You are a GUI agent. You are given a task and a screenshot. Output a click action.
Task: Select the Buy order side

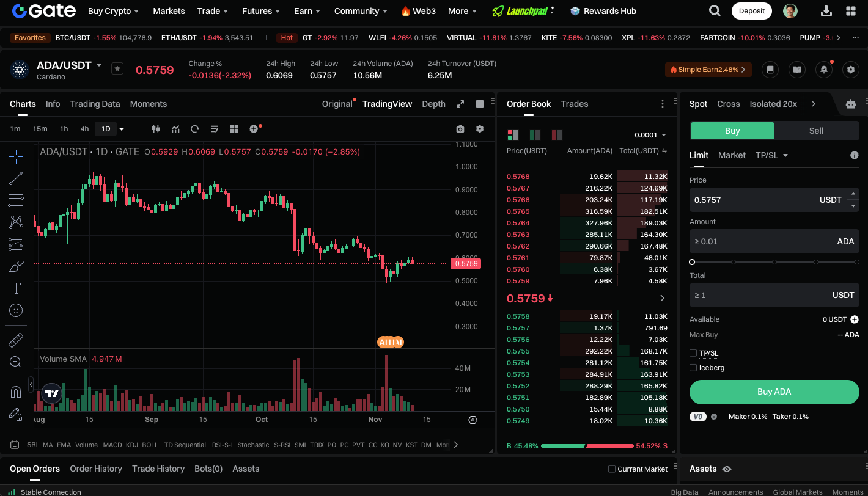coord(732,131)
